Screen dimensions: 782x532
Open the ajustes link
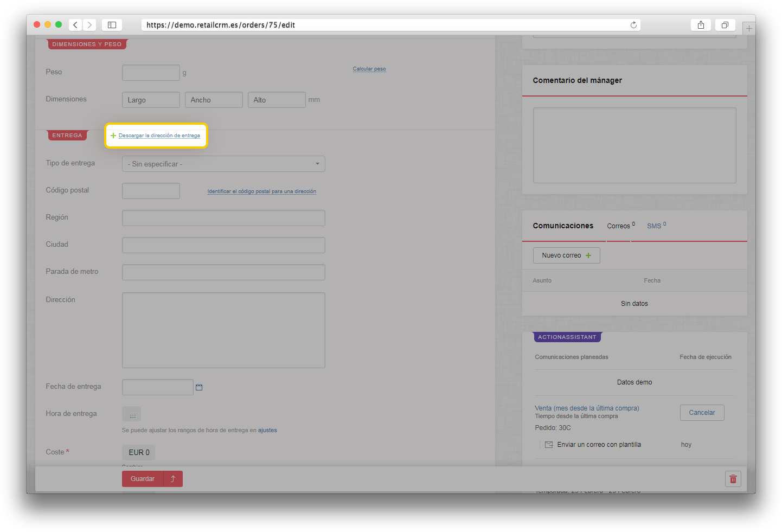coord(267,430)
